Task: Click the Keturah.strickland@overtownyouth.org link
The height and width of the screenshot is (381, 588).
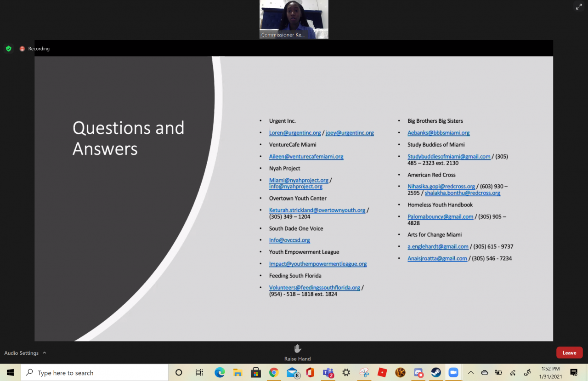Action: (317, 210)
